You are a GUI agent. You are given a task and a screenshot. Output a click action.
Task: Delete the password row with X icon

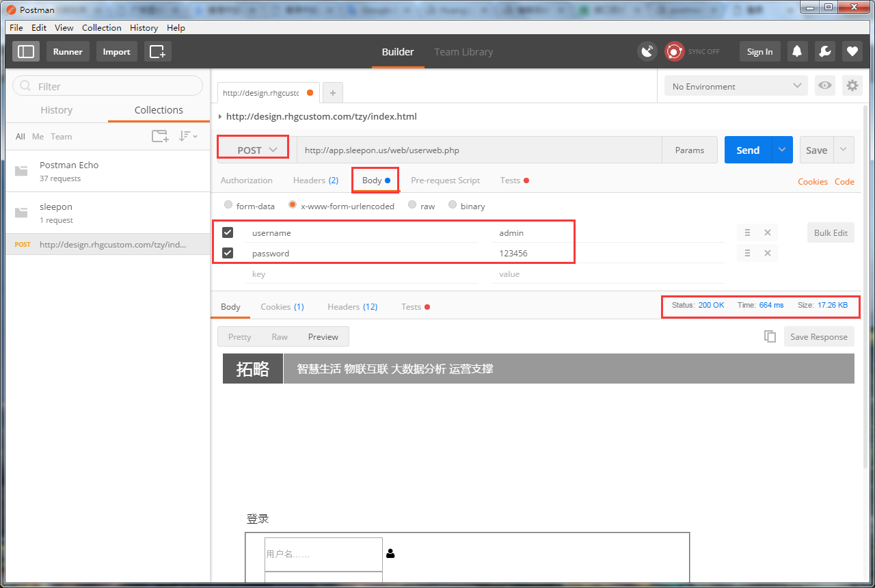click(x=768, y=253)
